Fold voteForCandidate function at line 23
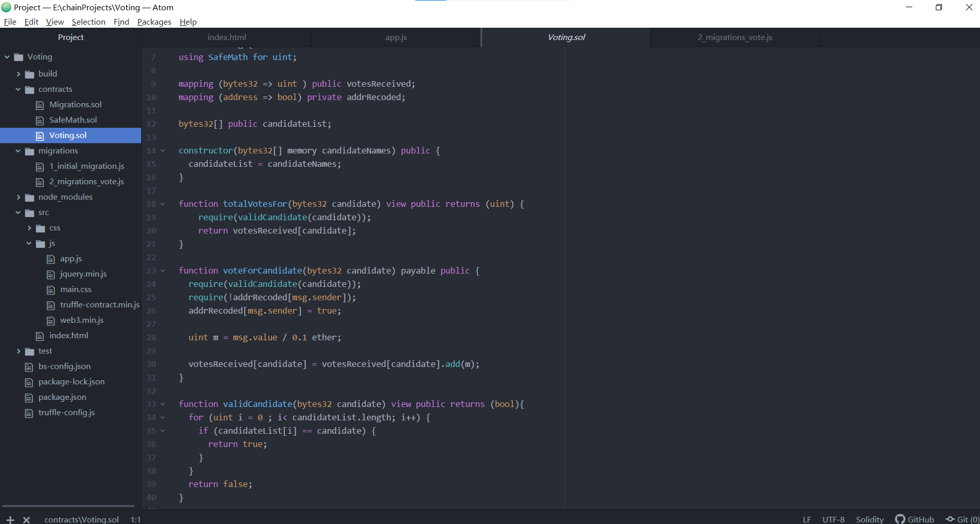 click(x=163, y=270)
